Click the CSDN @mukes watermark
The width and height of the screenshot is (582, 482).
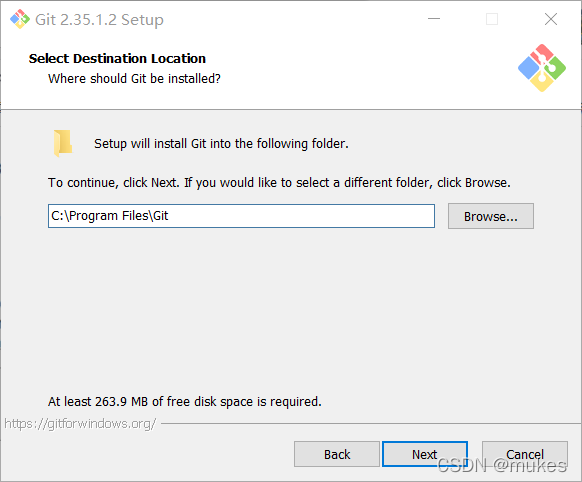coord(502,465)
